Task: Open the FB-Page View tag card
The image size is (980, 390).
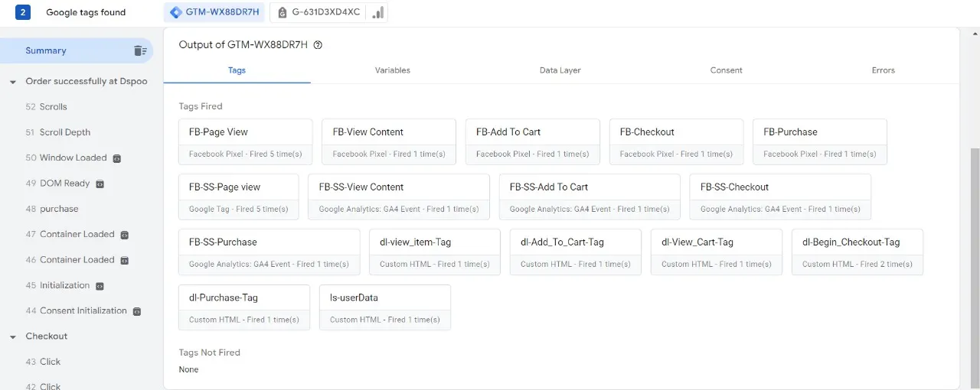Action: click(246, 141)
